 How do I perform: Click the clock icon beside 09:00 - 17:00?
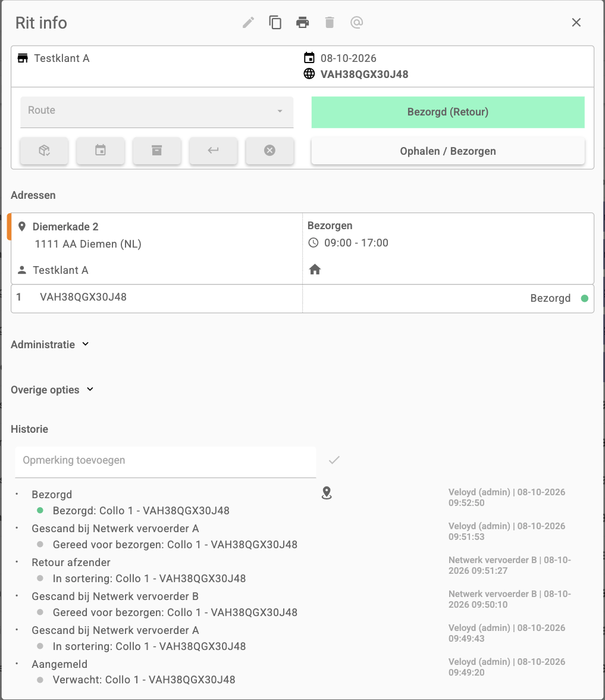(314, 242)
